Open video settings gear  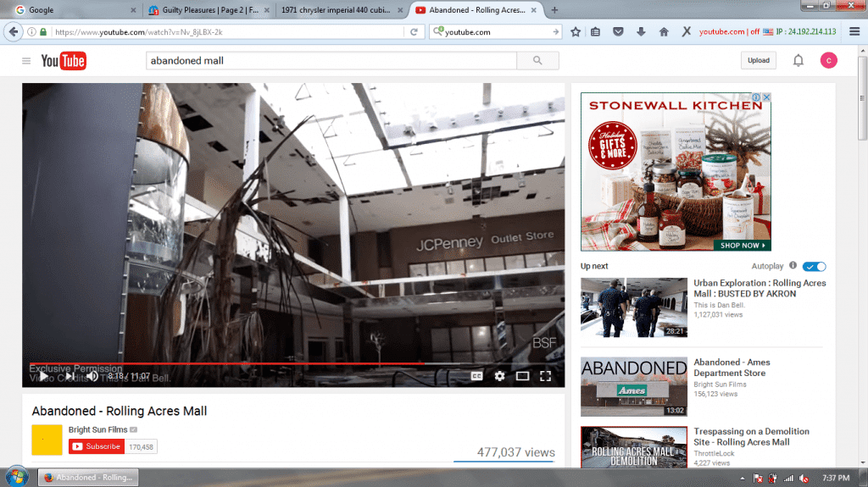pyautogui.click(x=499, y=376)
